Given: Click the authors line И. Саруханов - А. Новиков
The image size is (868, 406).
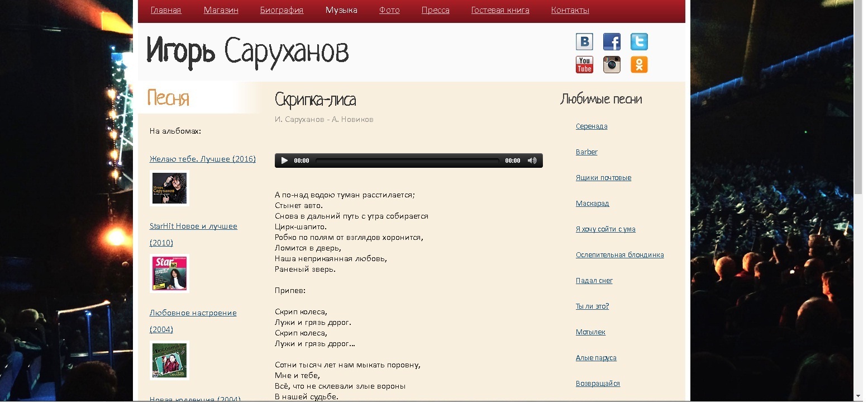Looking at the screenshot, I should [324, 120].
